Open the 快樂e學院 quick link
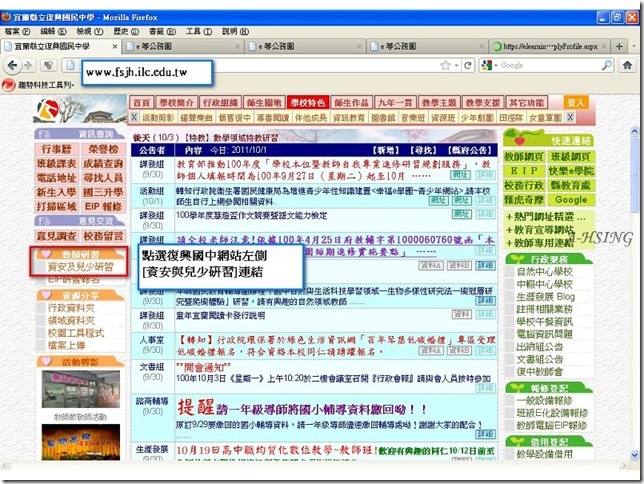 click(571, 171)
